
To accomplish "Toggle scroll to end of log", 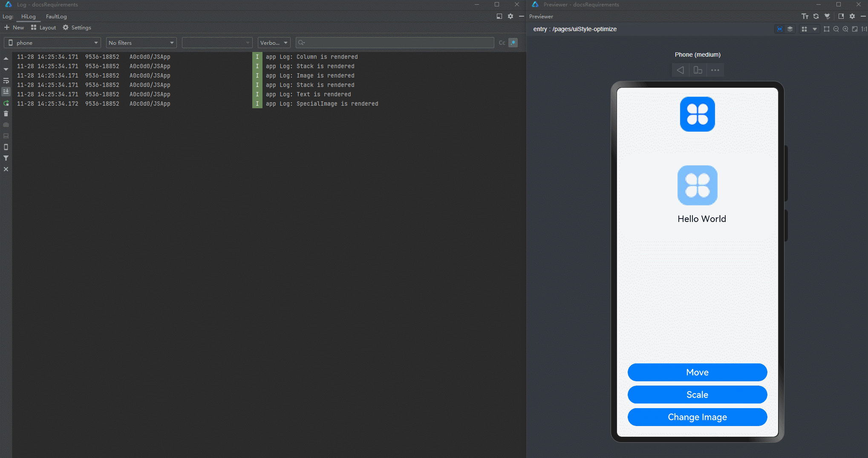I will tap(6, 92).
